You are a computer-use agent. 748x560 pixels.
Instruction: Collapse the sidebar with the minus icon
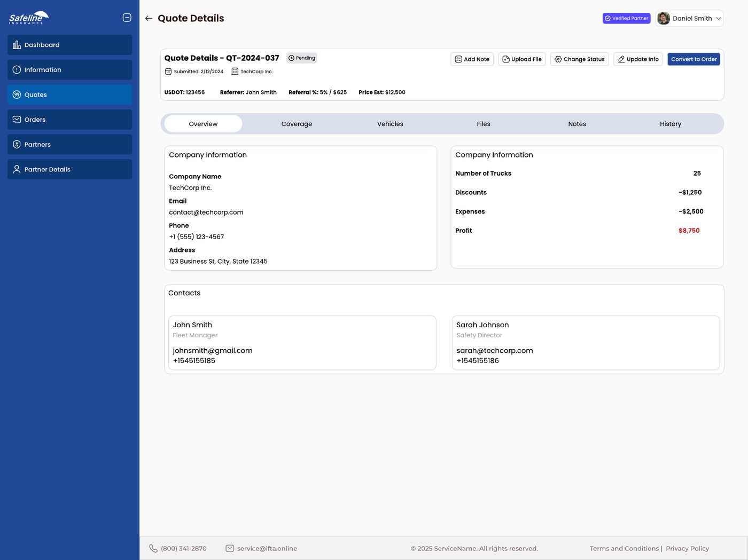pyautogui.click(x=127, y=18)
